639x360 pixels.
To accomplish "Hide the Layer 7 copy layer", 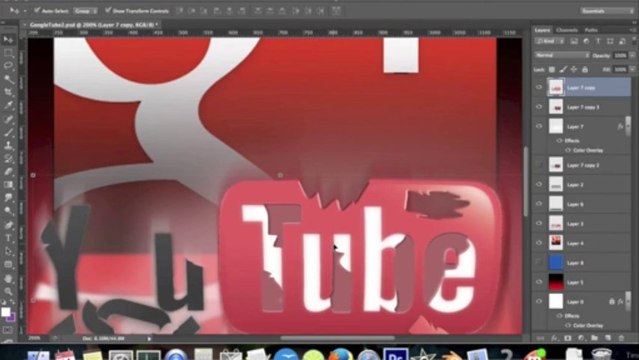I will click(x=539, y=87).
